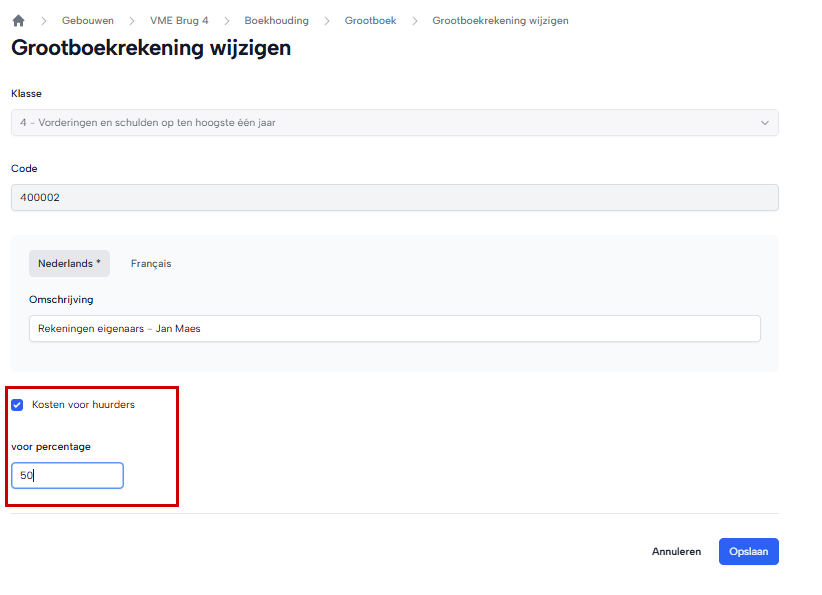Click the 'voor percentage' field label
The height and width of the screenshot is (595, 822).
point(51,447)
